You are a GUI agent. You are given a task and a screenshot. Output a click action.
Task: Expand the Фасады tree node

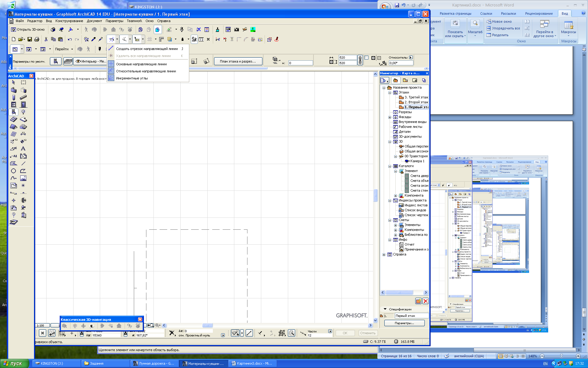[x=390, y=117]
